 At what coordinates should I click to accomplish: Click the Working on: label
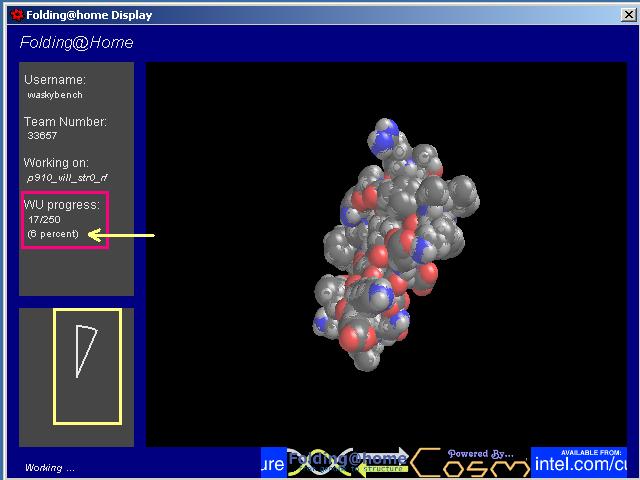56,163
